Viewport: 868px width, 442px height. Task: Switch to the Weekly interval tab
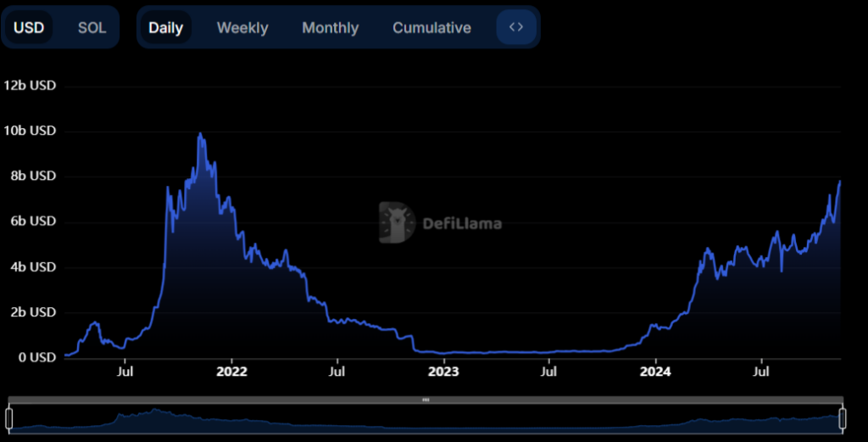[x=242, y=27]
